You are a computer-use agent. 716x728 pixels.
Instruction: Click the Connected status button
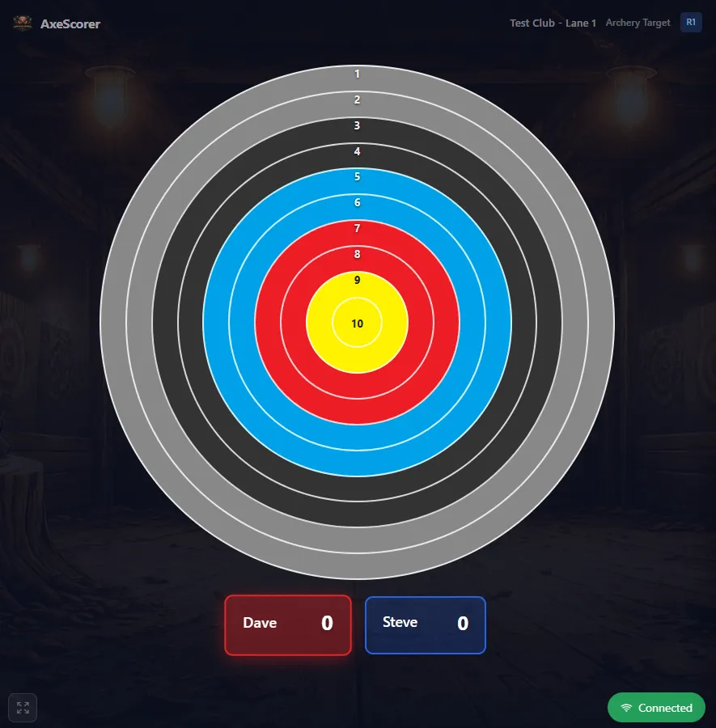pyautogui.click(x=656, y=707)
